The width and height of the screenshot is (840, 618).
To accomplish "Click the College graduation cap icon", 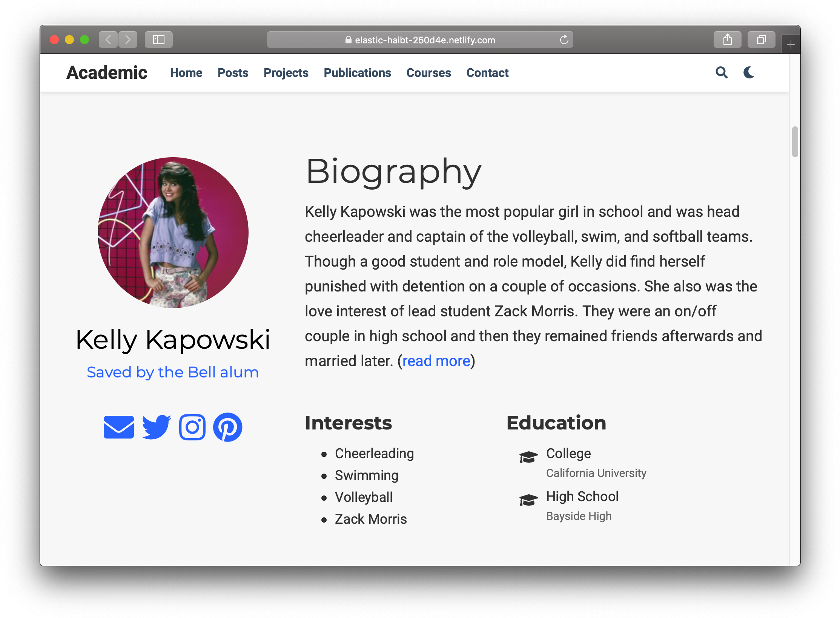I will point(528,457).
